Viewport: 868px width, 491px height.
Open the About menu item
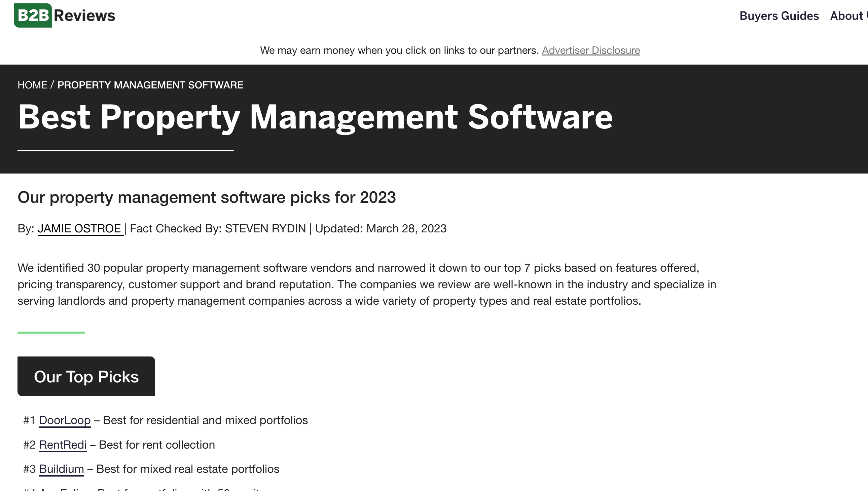(x=847, y=16)
